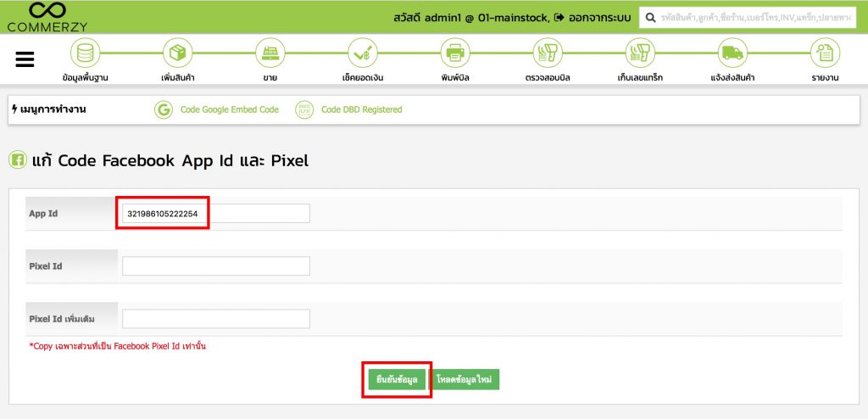This screenshot has height=419, width=868.
Task: Open Code Google Embed Code link
Action: coord(229,109)
